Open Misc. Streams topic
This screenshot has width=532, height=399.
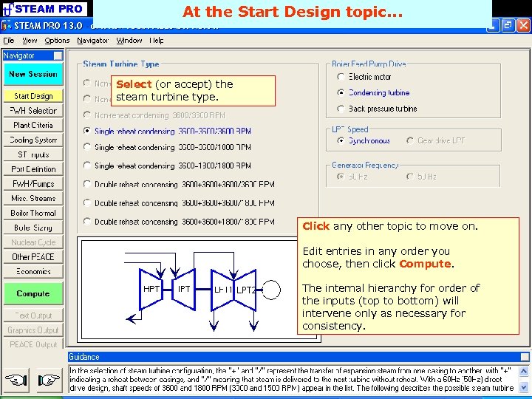(x=33, y=198)
